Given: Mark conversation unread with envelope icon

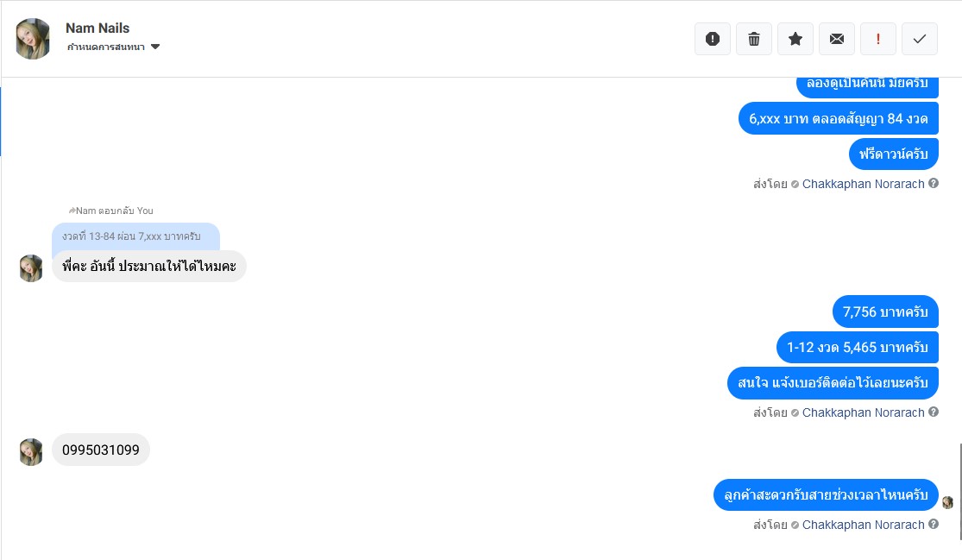Looking at the screenshot, I should [x=837, y=39].
